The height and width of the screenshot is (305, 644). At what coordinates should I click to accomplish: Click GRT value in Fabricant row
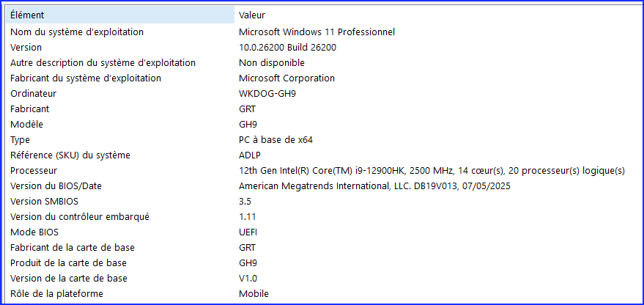[247, 109]
